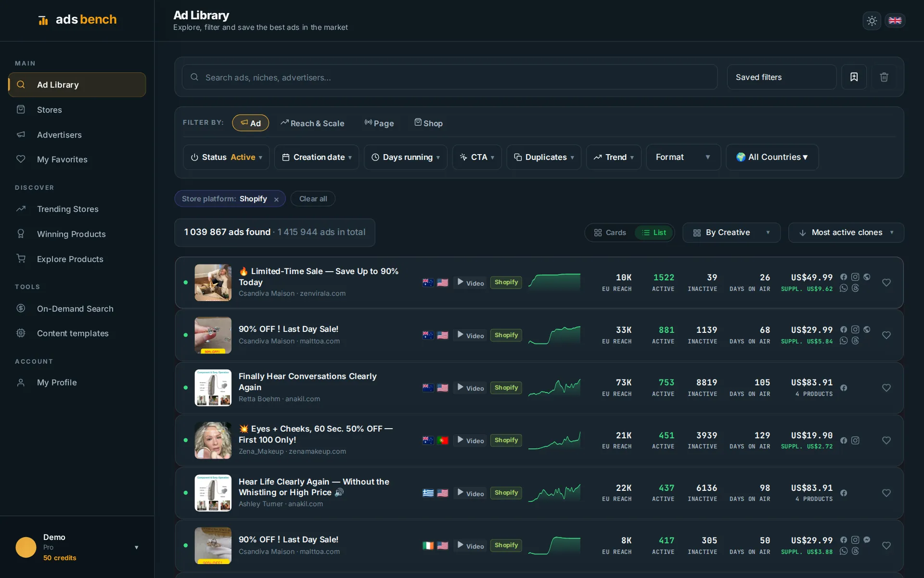Open On-Demand Search tool
Image resolution: width=924 pixels, height=578 pixels.
pyautogui.click(x=77, y=309)
